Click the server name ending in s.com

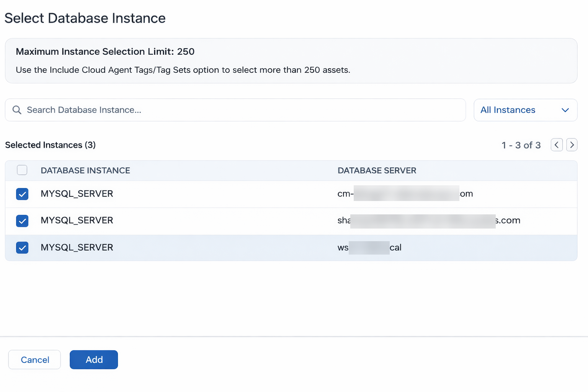point(428,220)
